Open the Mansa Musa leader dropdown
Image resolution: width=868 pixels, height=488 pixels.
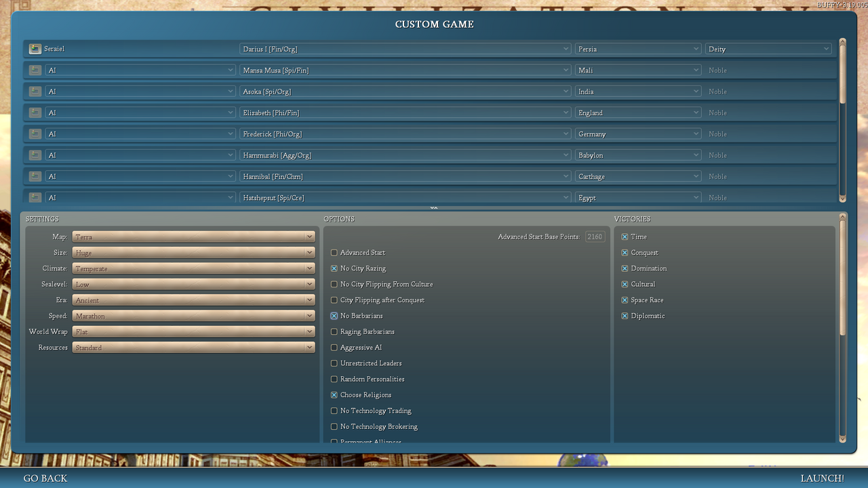(x=406, y=70)
